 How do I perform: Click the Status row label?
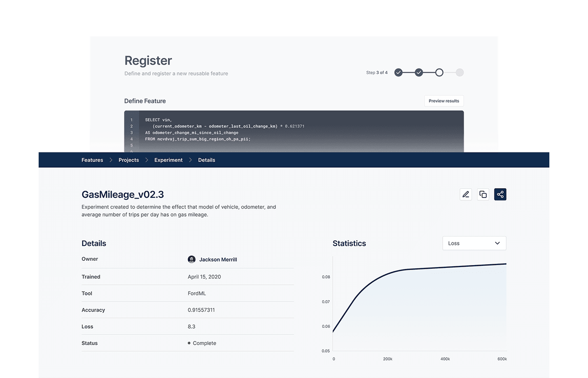tap(89, 343)
